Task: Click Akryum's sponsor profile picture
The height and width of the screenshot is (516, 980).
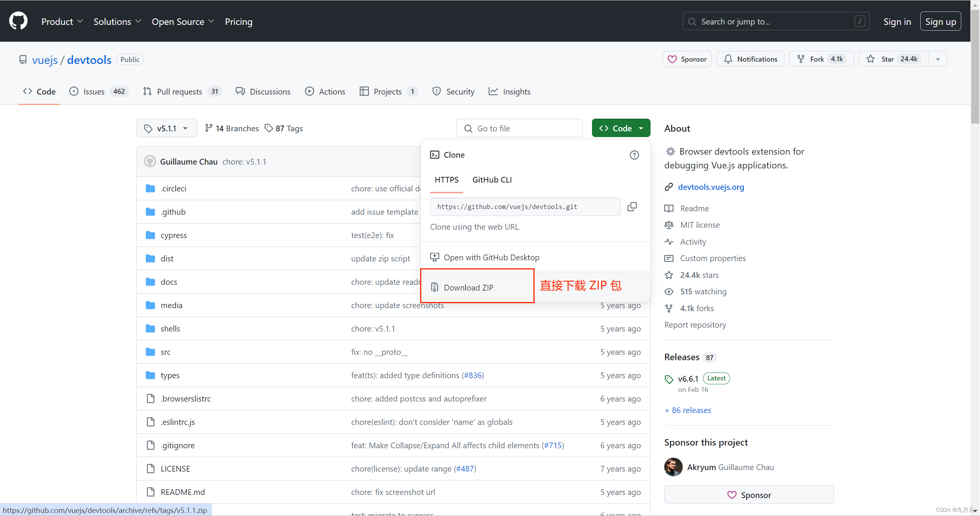Action: 673,467
